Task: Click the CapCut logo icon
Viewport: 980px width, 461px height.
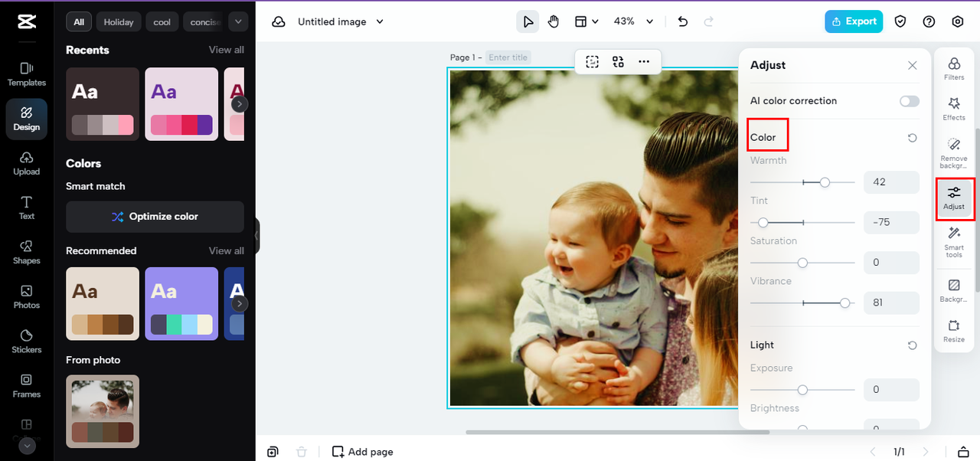Action: point(26,21)
